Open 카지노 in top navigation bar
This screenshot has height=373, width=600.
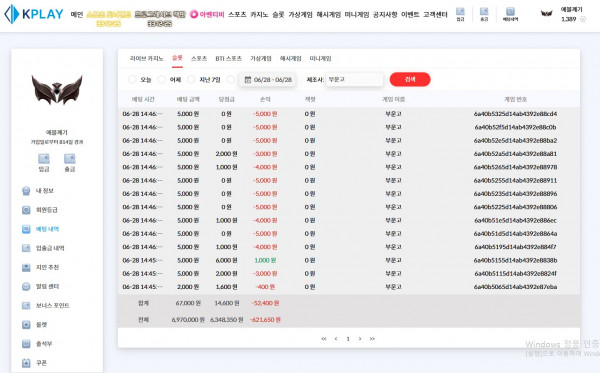point(259,15)
